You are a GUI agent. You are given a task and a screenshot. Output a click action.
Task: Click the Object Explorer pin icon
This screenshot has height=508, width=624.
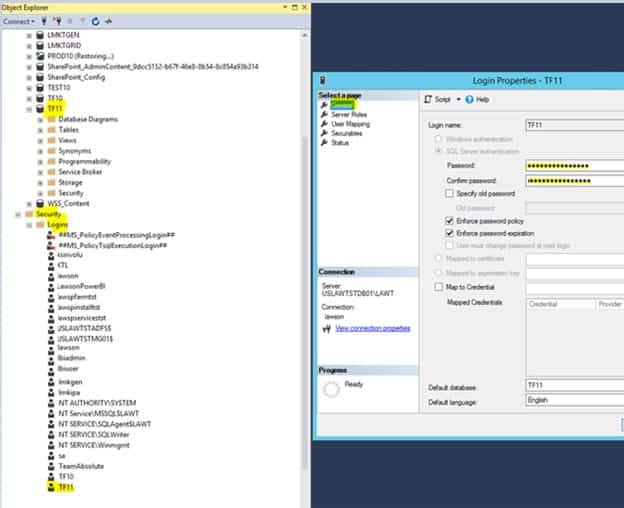point(294,7)
